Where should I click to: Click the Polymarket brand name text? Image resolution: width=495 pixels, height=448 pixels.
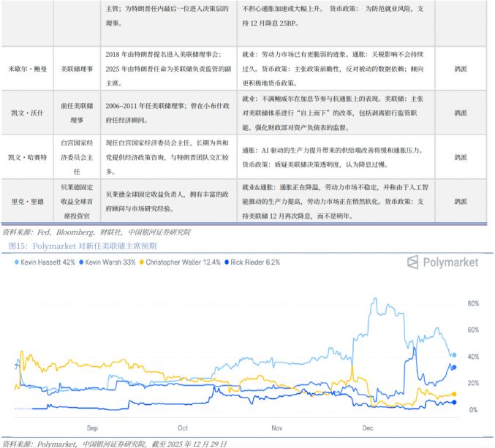pos(450,262)
